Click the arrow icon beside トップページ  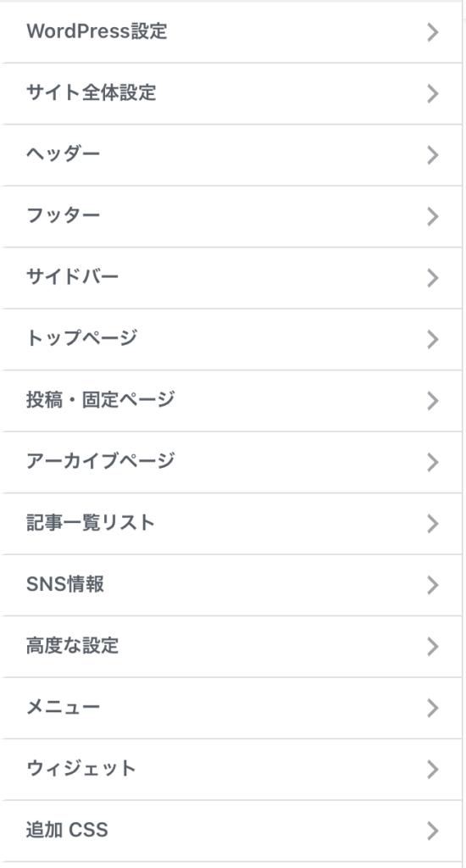(433, 339)
